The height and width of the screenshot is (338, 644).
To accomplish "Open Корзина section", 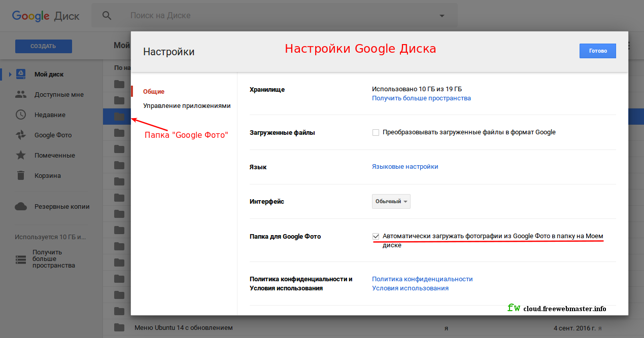I will pyautogui.click(x=48, y=176).
